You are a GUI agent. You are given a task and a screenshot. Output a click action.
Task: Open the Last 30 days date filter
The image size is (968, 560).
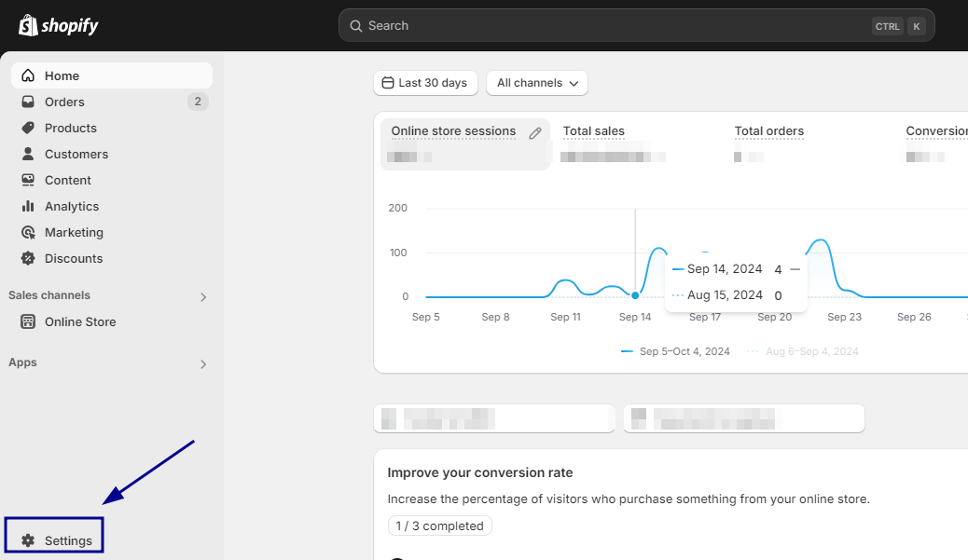click(x=425, y=83)
